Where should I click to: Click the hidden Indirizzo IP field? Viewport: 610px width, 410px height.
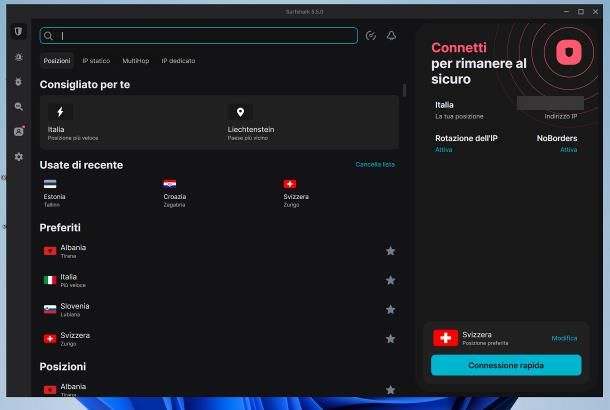[550, 103]
